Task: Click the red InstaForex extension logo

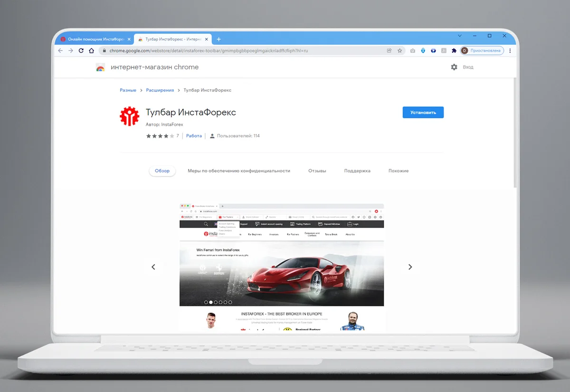Action: (129, 116)
